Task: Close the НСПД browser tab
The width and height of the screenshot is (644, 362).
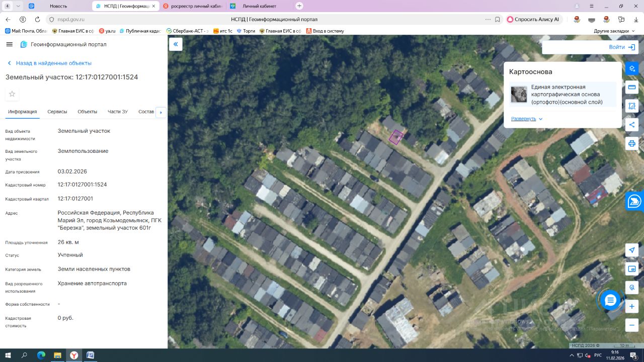Action: click(x=154, y=6)
